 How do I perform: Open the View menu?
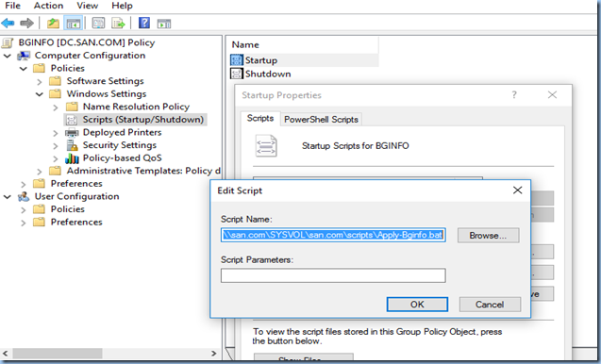click(87, 6)
